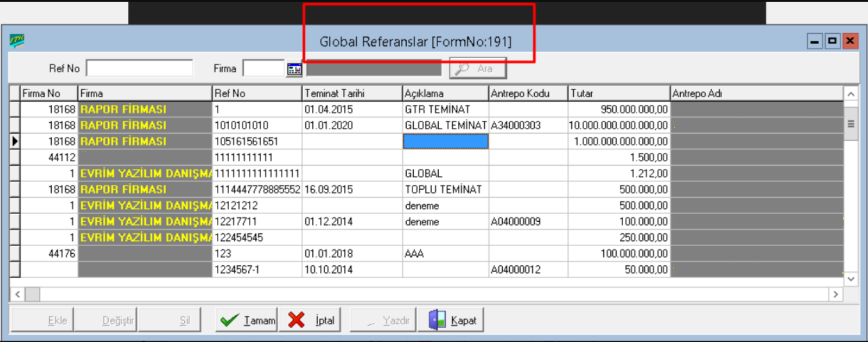868x342 pixels.
Task: Click the TOPLU TEMİNAT cell
Action: [x=446, y=189]
